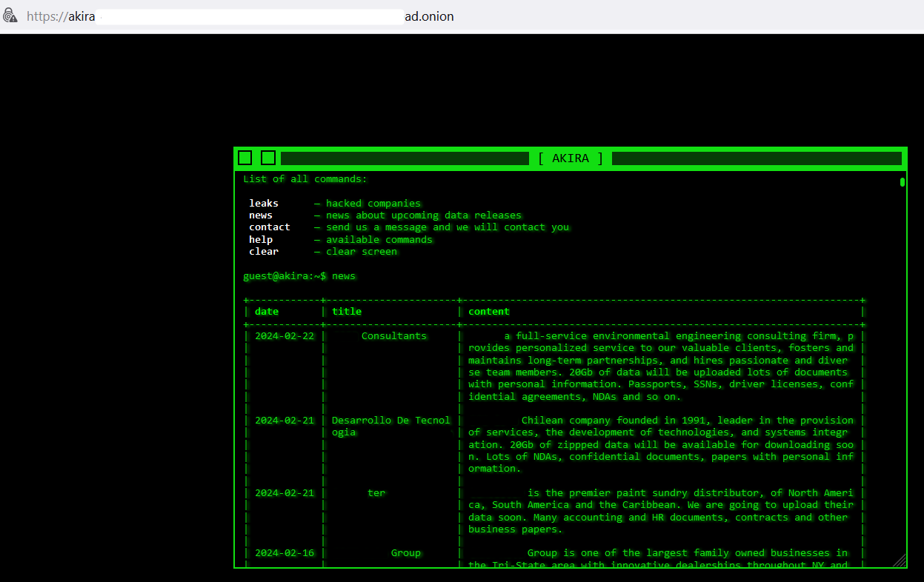The image size is (924, 582).
Task: Click the 2024-02-22 date cell
Action: coord(285,336)
